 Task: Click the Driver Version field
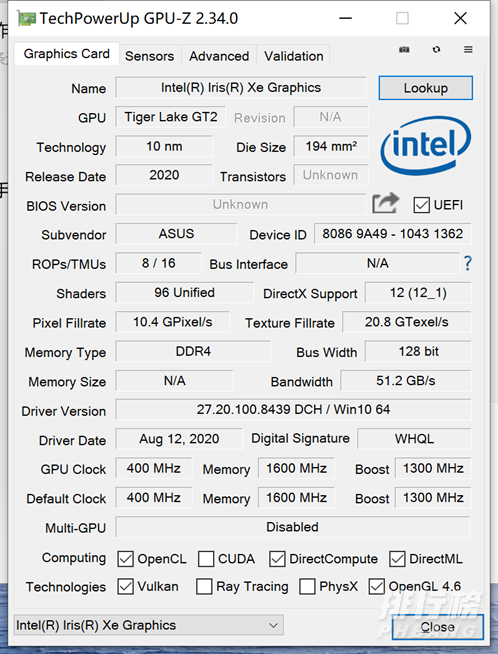[293, 410]
